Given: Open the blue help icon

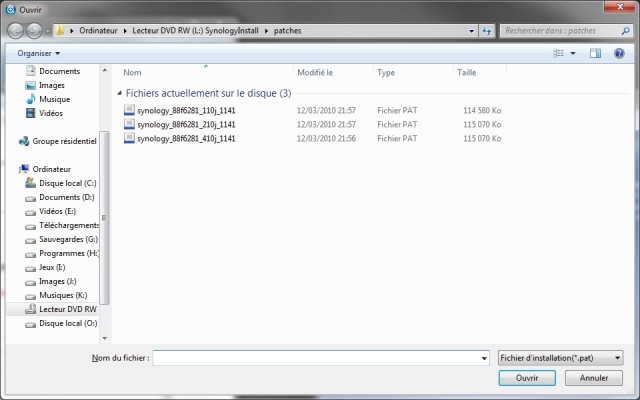Looking at the screenshot, I should (619, 53).
